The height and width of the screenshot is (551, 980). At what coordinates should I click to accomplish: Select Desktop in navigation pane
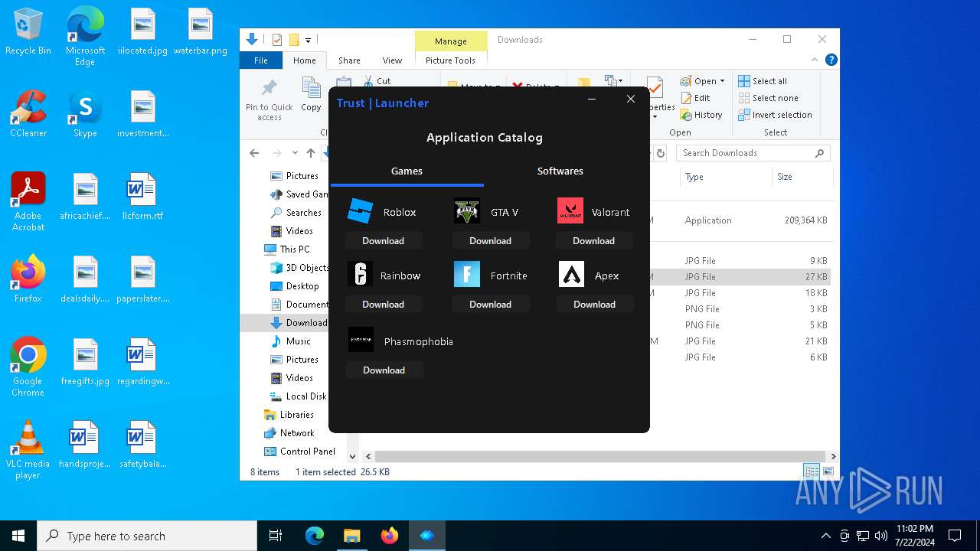tap(295, 286)
